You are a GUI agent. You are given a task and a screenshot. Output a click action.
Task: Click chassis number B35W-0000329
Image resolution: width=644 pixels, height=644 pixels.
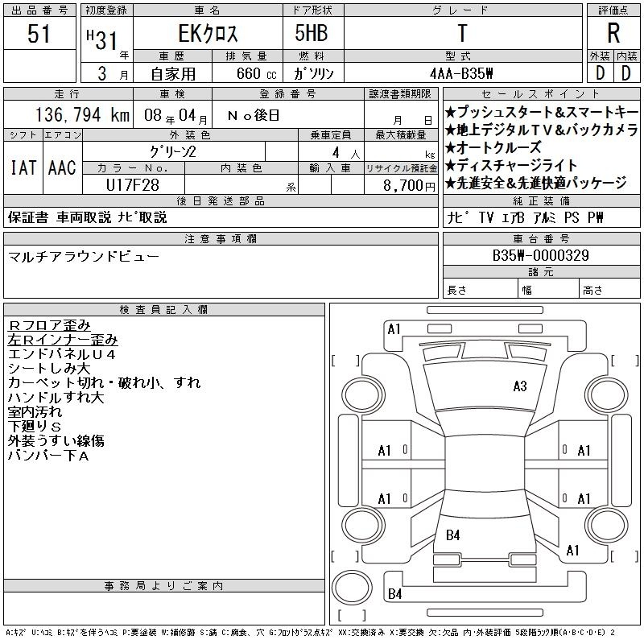[x=541, y=256]
